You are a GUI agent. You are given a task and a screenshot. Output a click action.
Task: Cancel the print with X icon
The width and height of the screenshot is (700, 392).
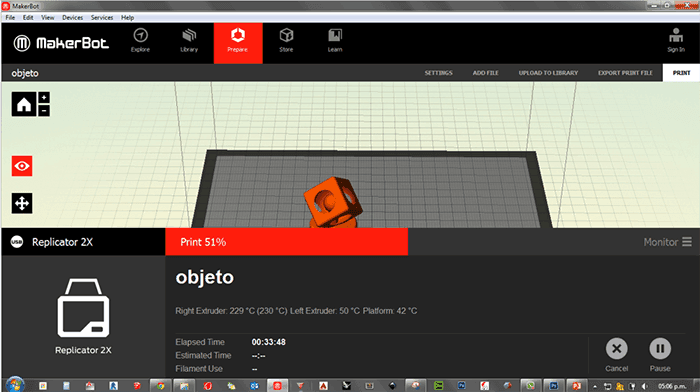[617, 349]
